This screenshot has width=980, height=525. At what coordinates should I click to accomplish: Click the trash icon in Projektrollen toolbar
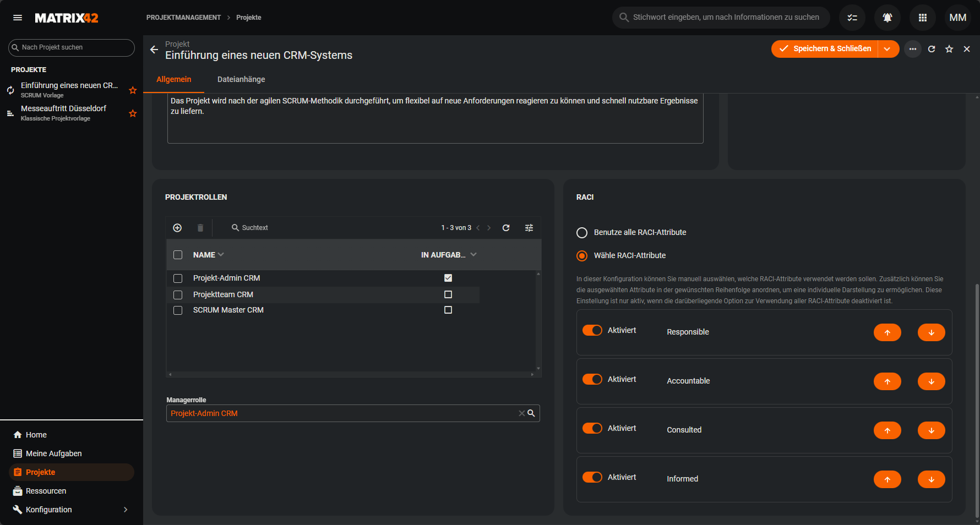tap(200, 228)
